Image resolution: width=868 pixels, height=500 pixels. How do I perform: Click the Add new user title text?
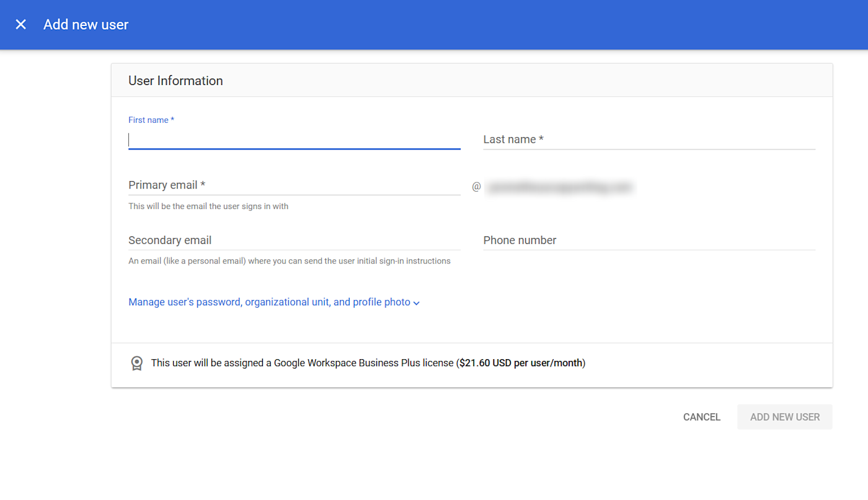[x=86, y=25]
